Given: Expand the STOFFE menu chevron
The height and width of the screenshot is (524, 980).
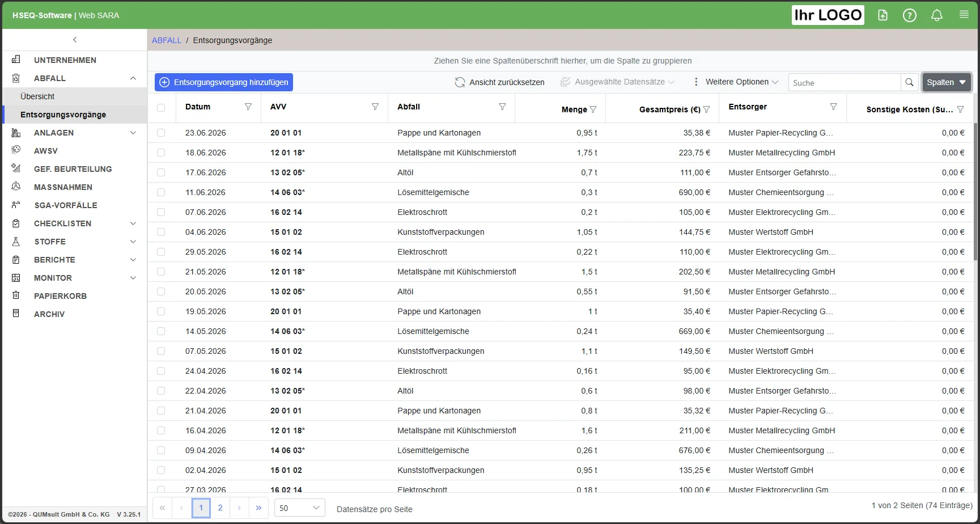Looking at the screenshot, I should tap(133, 242).
